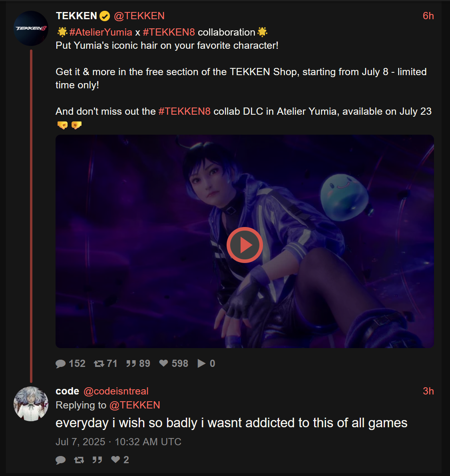
Task: Open the #TEKKEN8 hashtag in first line
Action: pyautogui.click(x=169, y=32)
